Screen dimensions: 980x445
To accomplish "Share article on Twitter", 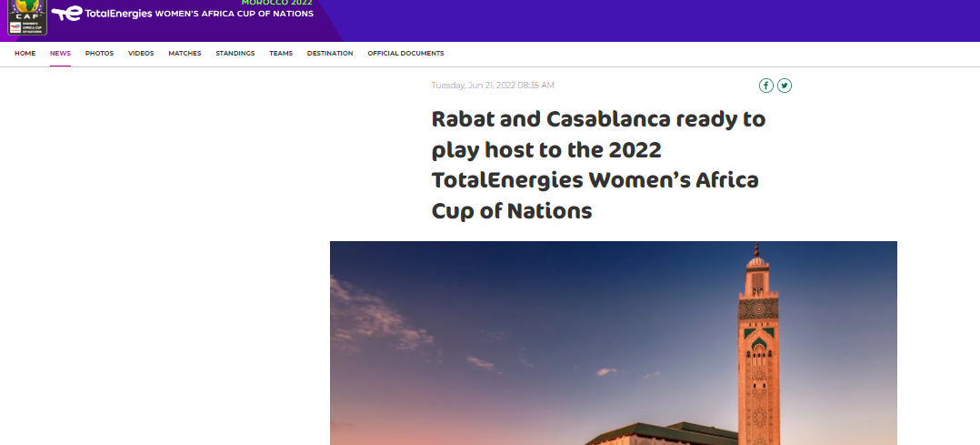I will 784,86.
